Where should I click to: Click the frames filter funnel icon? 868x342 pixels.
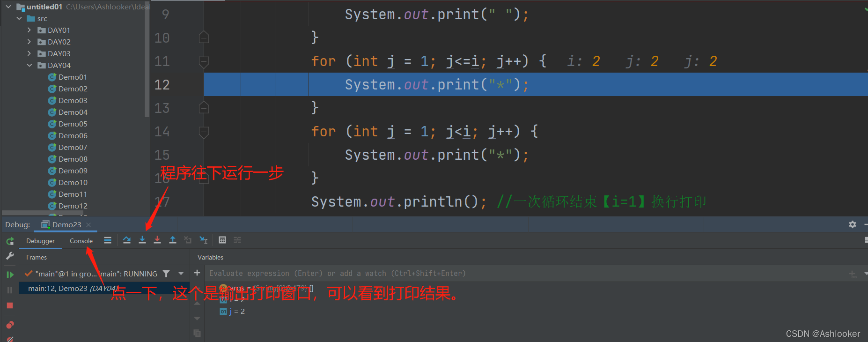(x=166, y=273)
